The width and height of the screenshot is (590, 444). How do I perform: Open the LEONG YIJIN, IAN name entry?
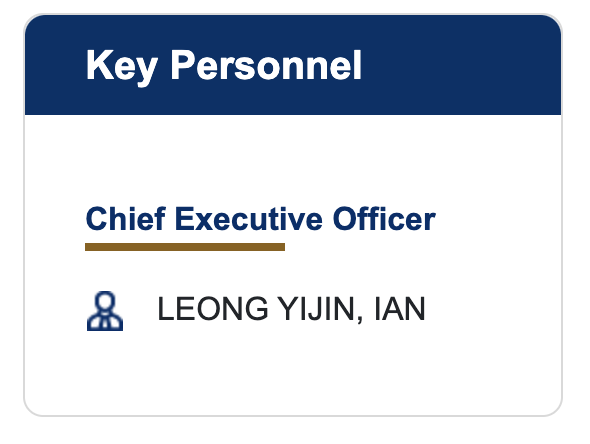(x=291, y=309)
